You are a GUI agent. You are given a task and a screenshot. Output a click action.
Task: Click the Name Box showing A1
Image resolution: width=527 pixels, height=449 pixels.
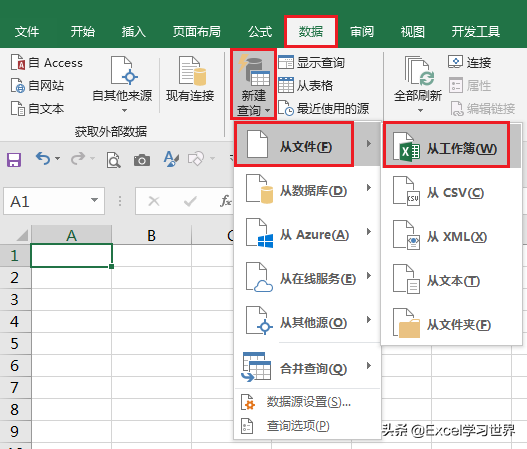(54, 201)
